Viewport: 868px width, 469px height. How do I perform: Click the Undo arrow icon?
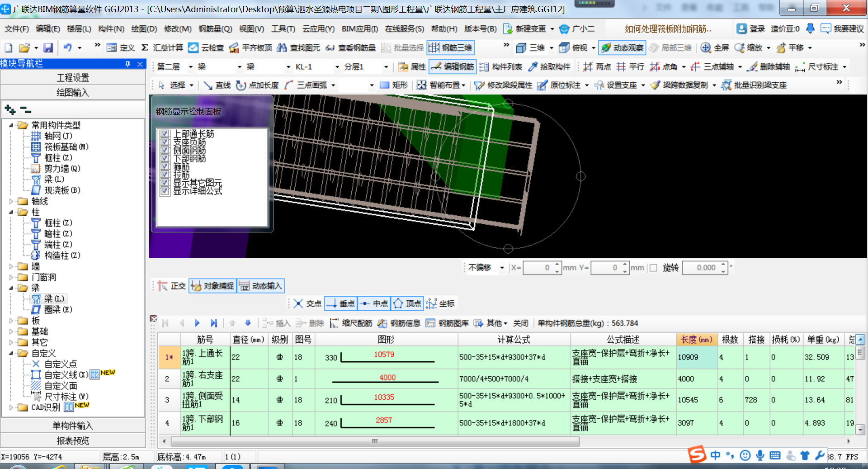tap(67, 47)
